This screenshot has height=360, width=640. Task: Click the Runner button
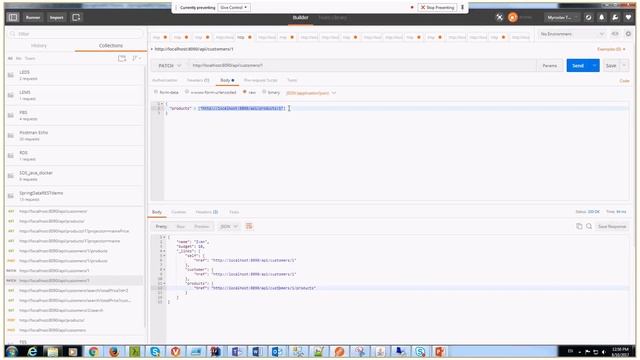(x=33, y=17)
